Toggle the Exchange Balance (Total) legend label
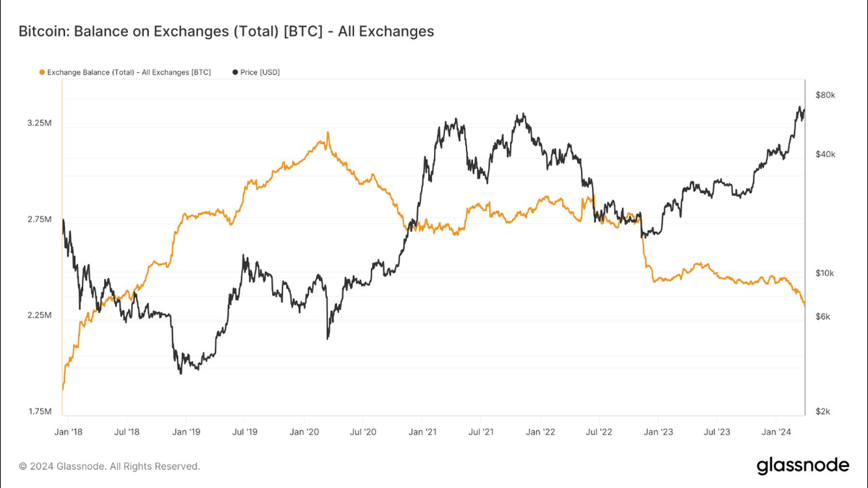Viewport: 868px width, 488px height. point(129,72)
